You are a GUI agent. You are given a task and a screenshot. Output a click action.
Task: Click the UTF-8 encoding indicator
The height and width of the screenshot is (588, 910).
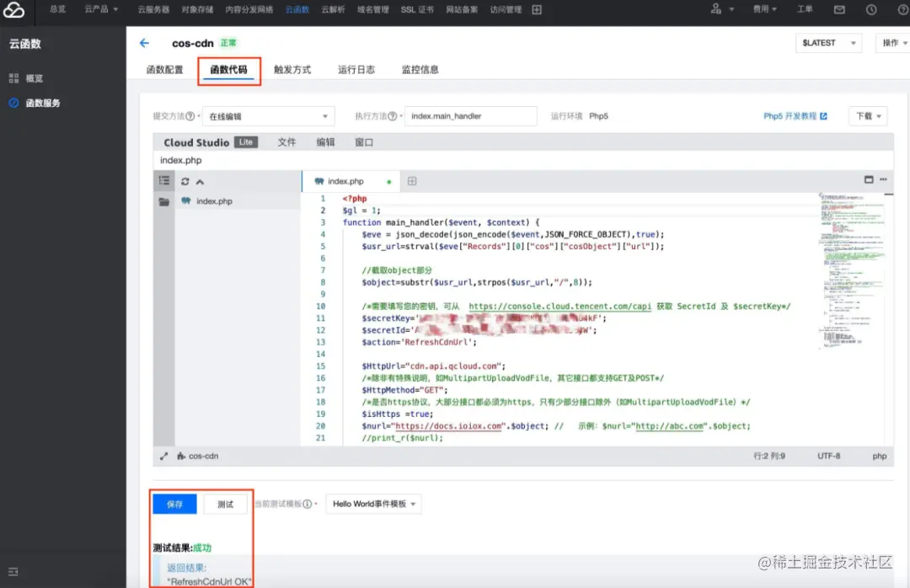pos(829,457)
